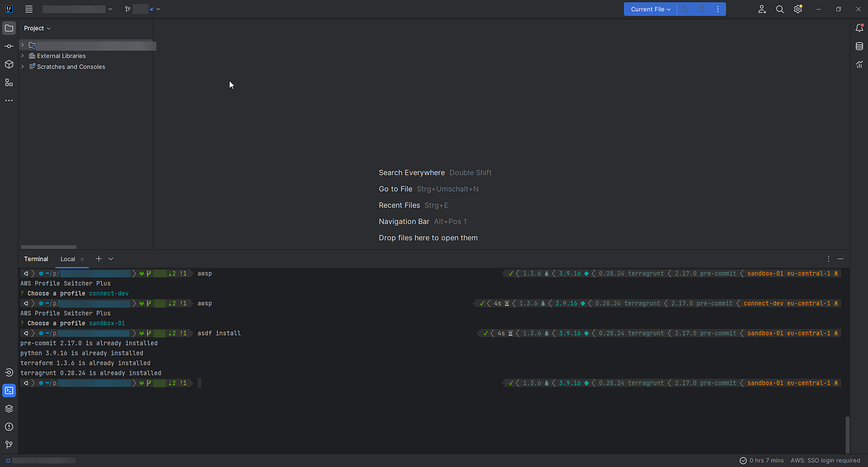Click the AWS SSO login required status widget

[x=825, y=460]
